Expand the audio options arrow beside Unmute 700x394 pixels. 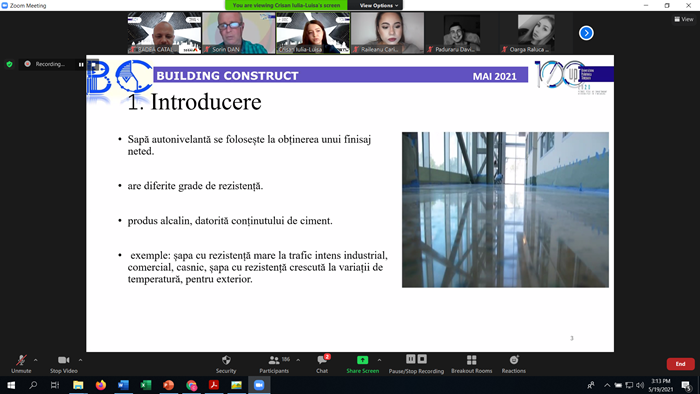pyautogui.click(x=36, y=360)
